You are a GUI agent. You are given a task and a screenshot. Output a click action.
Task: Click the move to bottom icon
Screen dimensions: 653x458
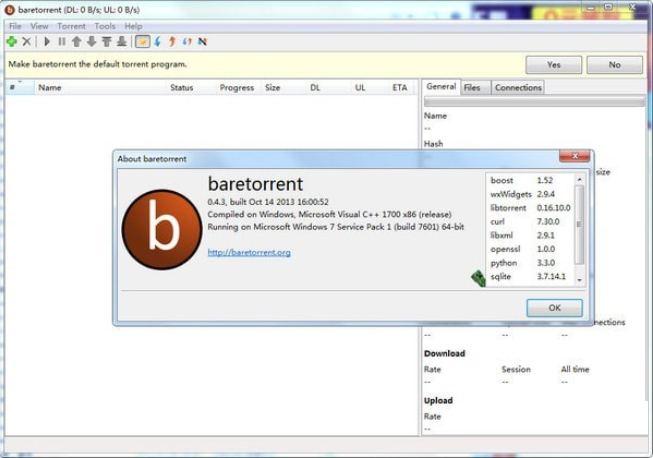coord(122,42)
